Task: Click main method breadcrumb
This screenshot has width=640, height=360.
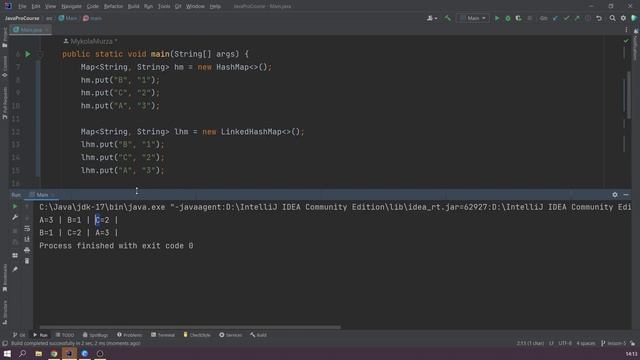Action: (x=92, y=18)
